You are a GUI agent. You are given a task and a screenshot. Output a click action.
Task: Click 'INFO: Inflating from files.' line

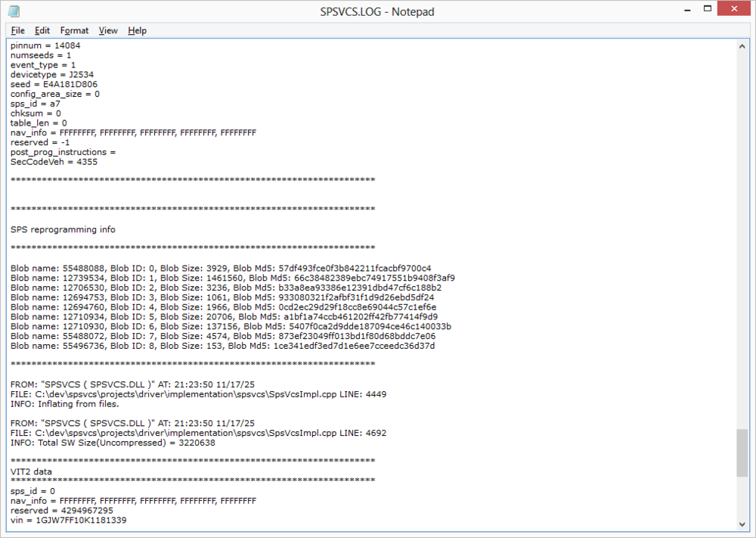(64, 403)
